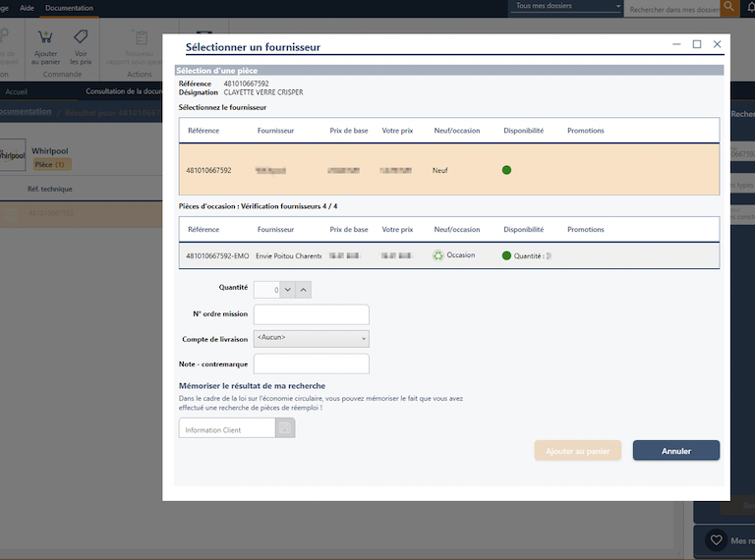Click the heart icon at bottom right

coord(717,540)
